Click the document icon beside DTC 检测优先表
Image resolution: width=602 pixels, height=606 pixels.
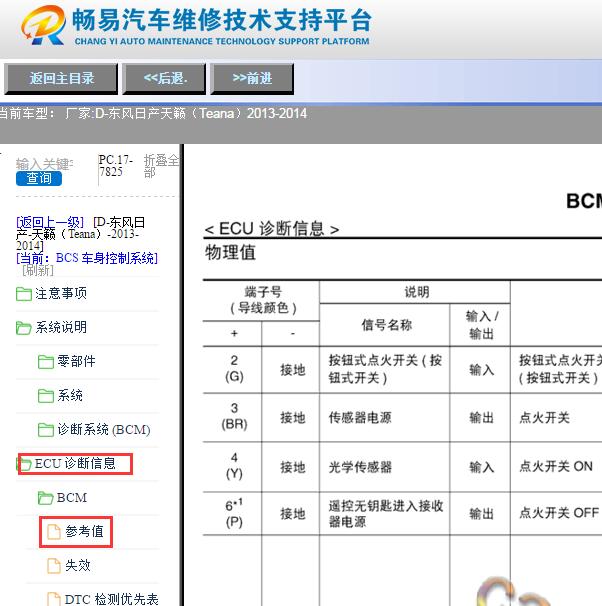(x=54, y=599)
